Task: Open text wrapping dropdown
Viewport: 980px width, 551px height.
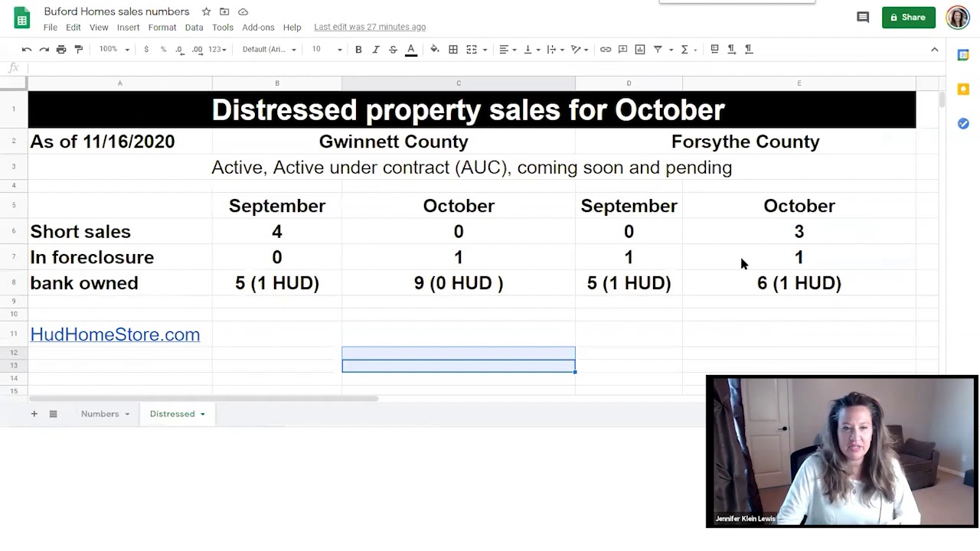Action: pos(555,49)
